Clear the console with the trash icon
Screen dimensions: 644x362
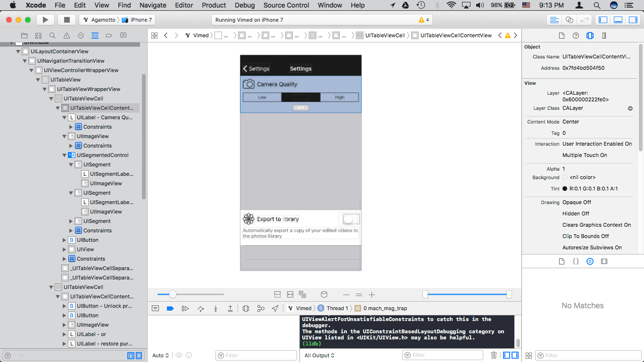(x=494, y=355)
